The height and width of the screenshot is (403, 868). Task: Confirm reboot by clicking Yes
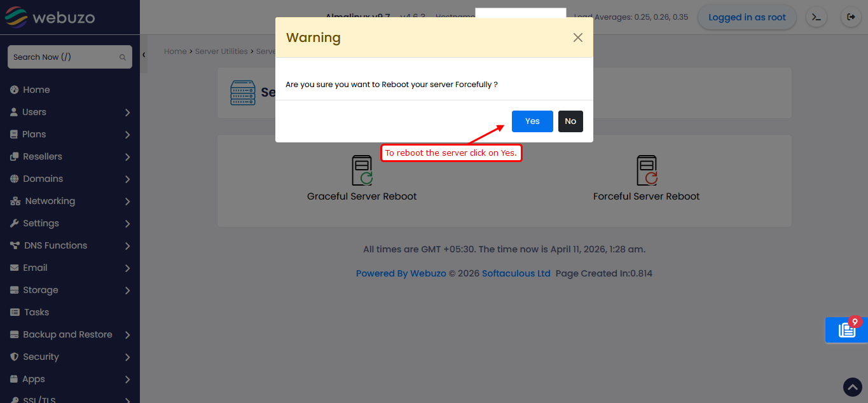point(532,121)
